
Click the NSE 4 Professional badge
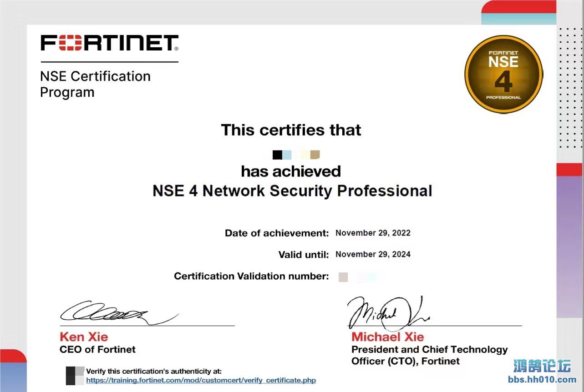(x=503, y=74)
